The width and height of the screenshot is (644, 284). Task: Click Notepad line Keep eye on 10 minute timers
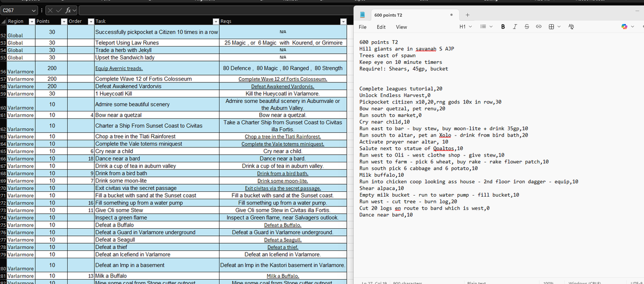click(x=400, y=62)
